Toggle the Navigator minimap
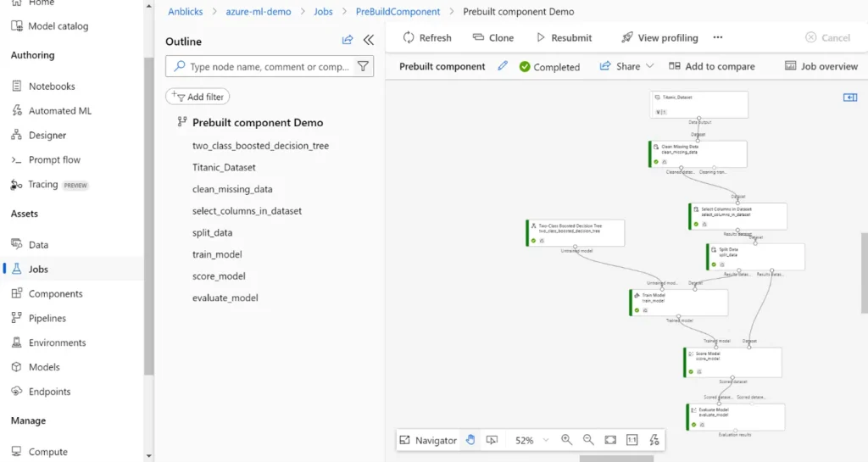This screenshot has height=462, width=868. [428, 440]
